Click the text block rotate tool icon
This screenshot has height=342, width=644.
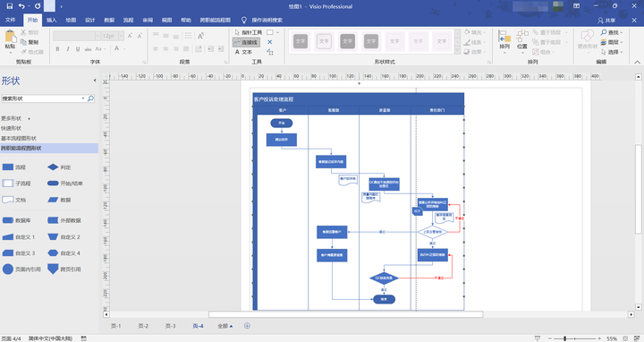[270, 52]
